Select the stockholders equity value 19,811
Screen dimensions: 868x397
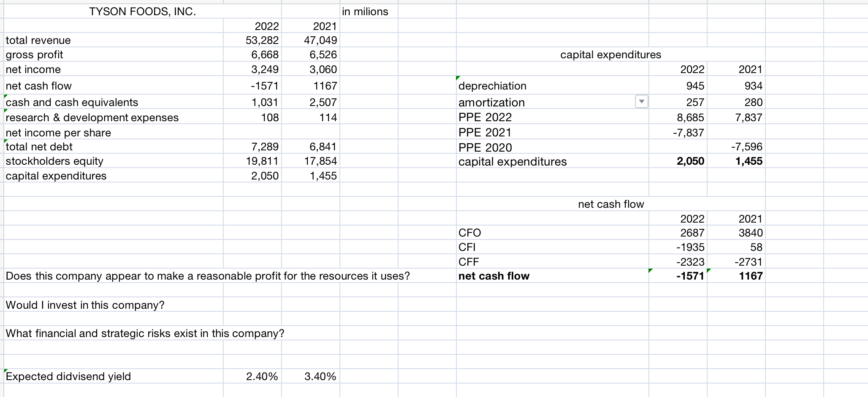pyautogui.click(x=262, y=161)
